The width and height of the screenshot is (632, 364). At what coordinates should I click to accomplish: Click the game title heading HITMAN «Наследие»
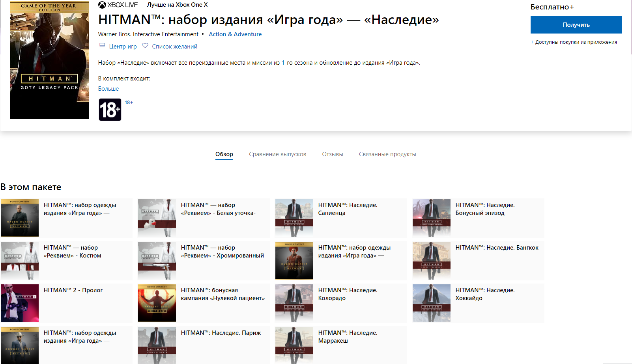pos(268,19)
